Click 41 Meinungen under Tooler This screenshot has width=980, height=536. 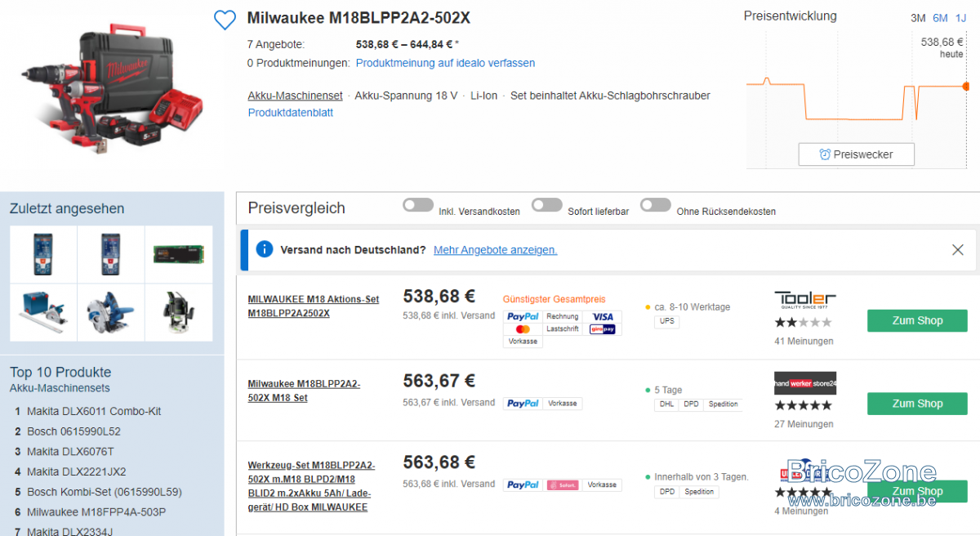[x=804, y=342]
